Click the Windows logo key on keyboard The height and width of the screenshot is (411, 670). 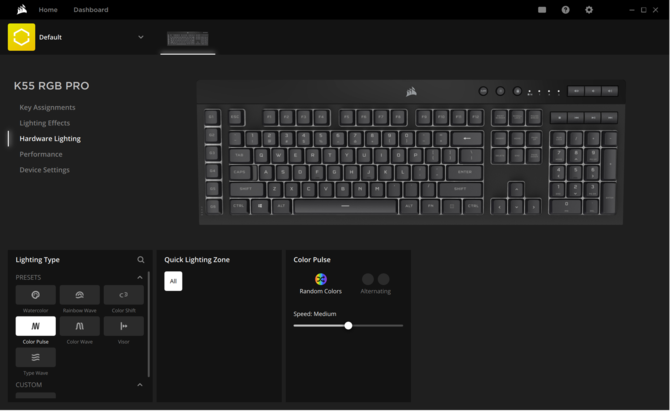pos(260,206)
